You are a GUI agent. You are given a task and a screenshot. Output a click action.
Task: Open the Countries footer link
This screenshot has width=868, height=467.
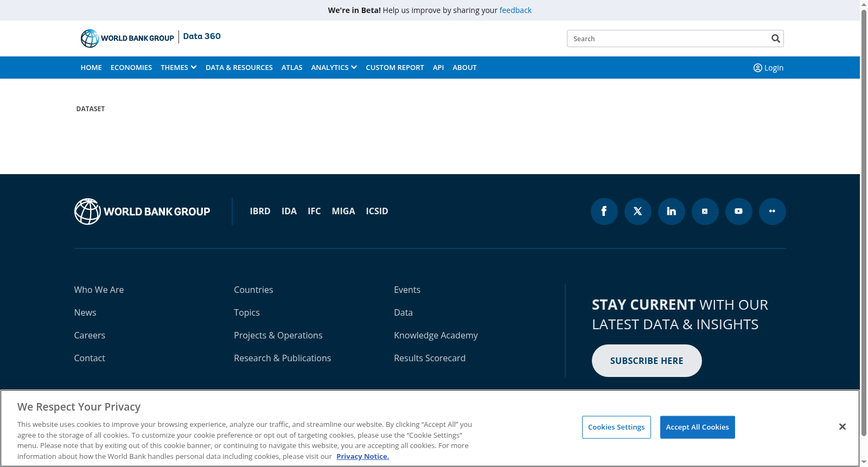[x=254, y=290]
